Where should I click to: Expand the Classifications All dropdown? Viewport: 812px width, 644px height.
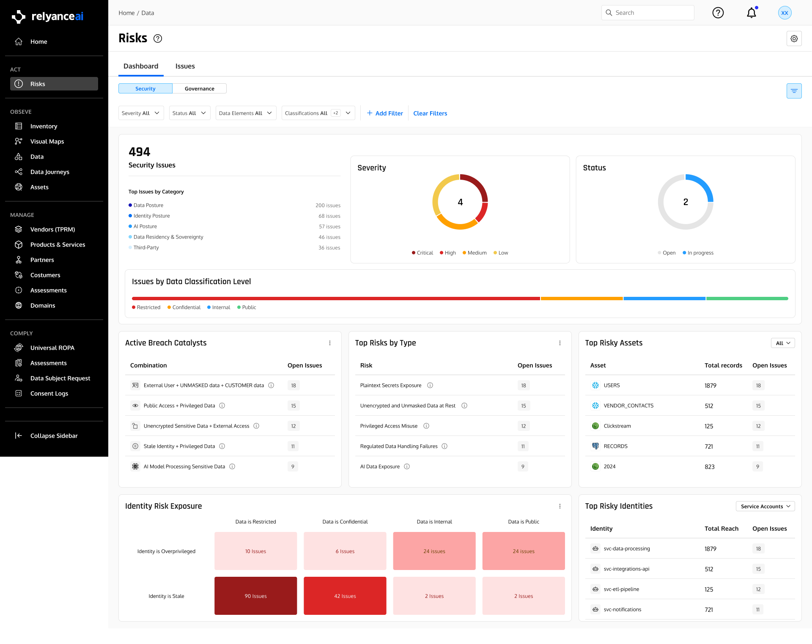318,113
